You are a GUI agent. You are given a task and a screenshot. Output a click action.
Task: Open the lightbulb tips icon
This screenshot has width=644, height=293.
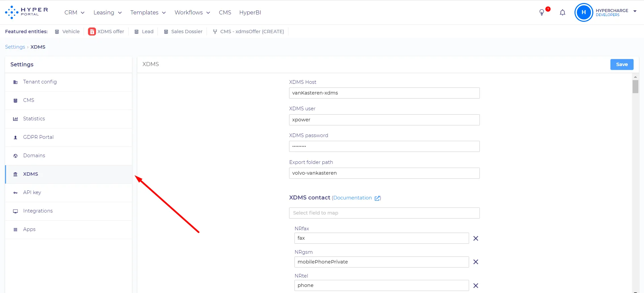coord(542,12)
